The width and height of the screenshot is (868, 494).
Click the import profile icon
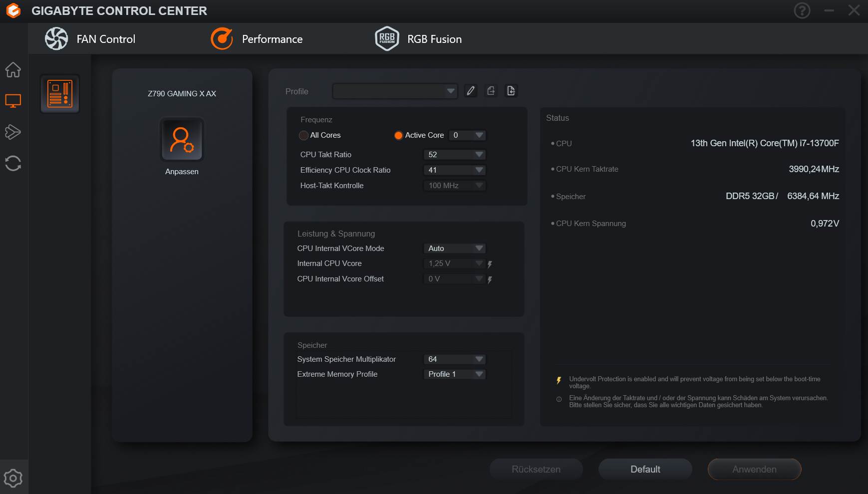[511, 91]
